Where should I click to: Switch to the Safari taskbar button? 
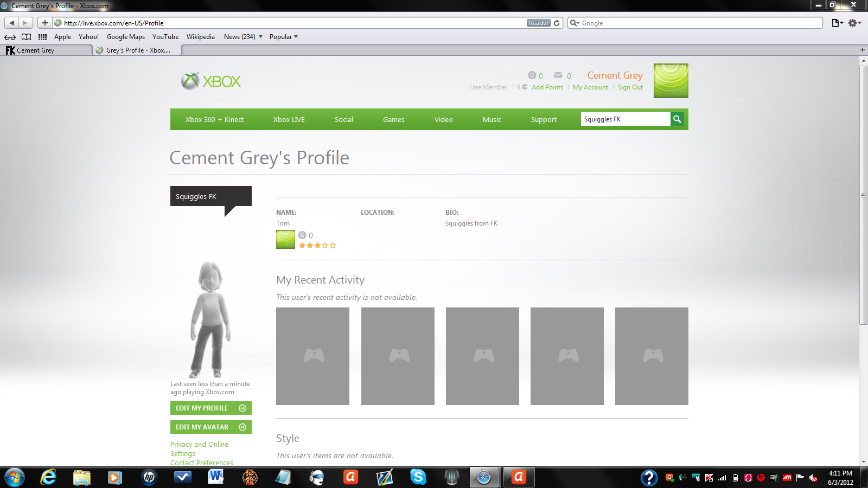coord(483,477)
